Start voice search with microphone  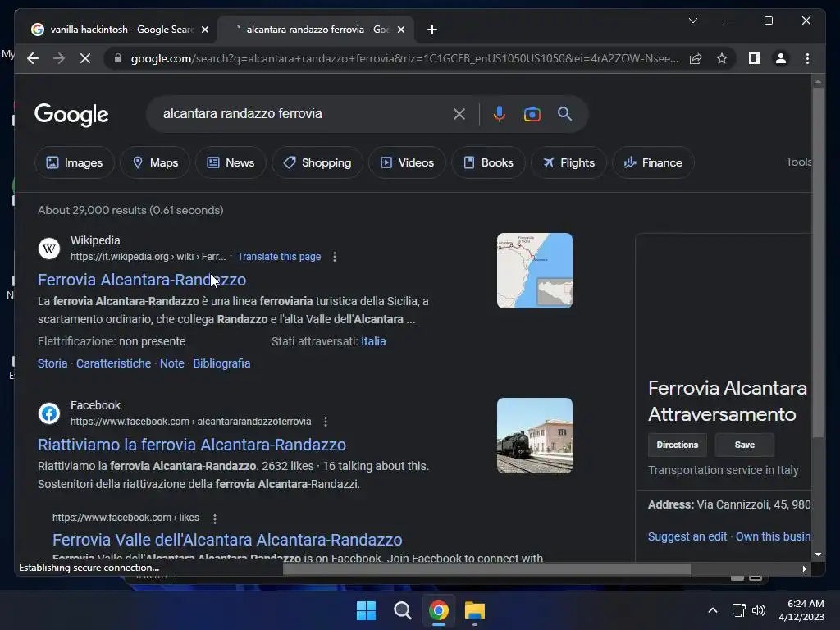[500, 113]
